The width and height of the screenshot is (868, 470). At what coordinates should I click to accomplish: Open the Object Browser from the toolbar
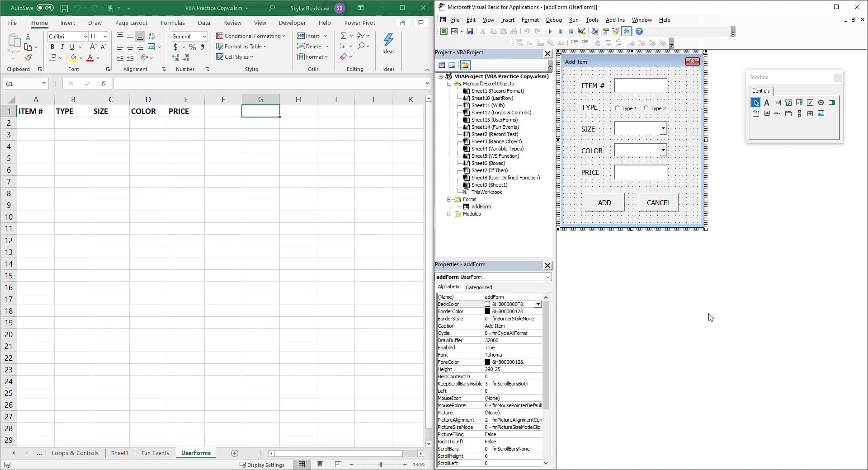(616, 31)
